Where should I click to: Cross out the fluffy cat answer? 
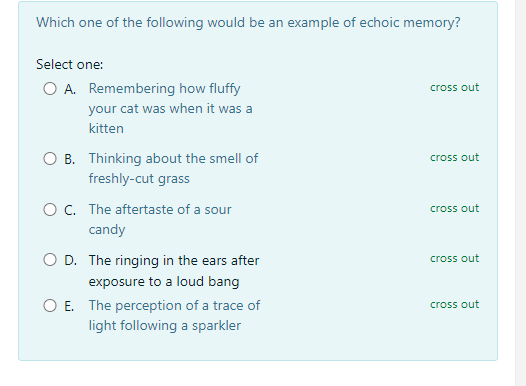(x=455, y=88)
